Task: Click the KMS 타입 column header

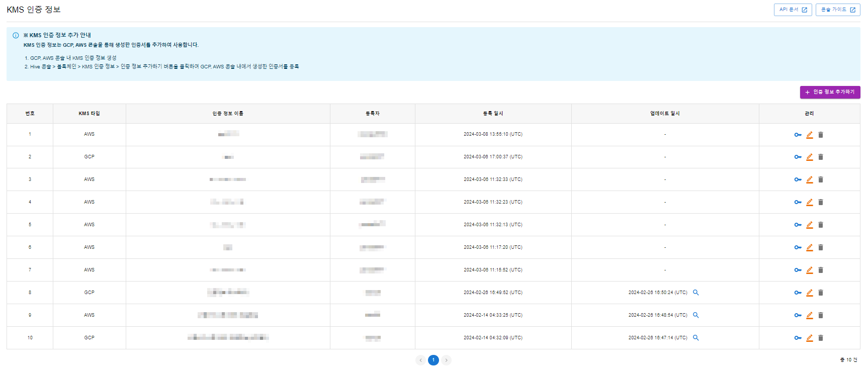Action: pyautogui.click(x=90, y=114)
